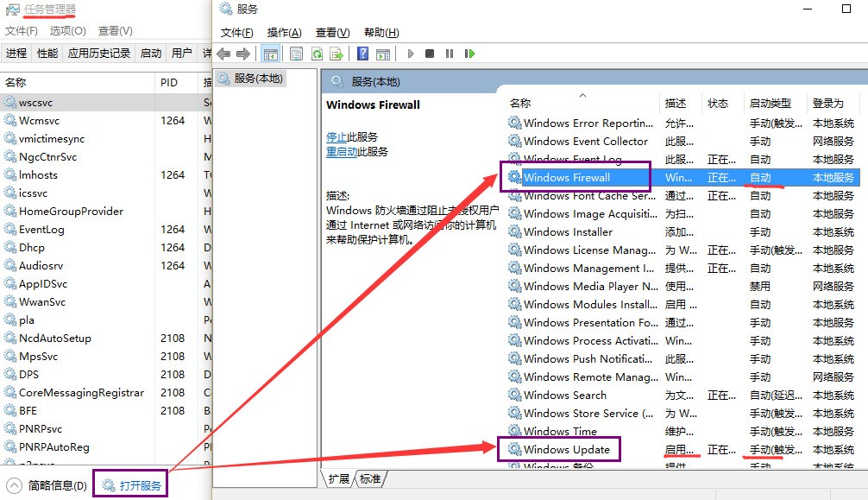Collapse Task Manager via 简略信息 chevron

tap(14, 485)
